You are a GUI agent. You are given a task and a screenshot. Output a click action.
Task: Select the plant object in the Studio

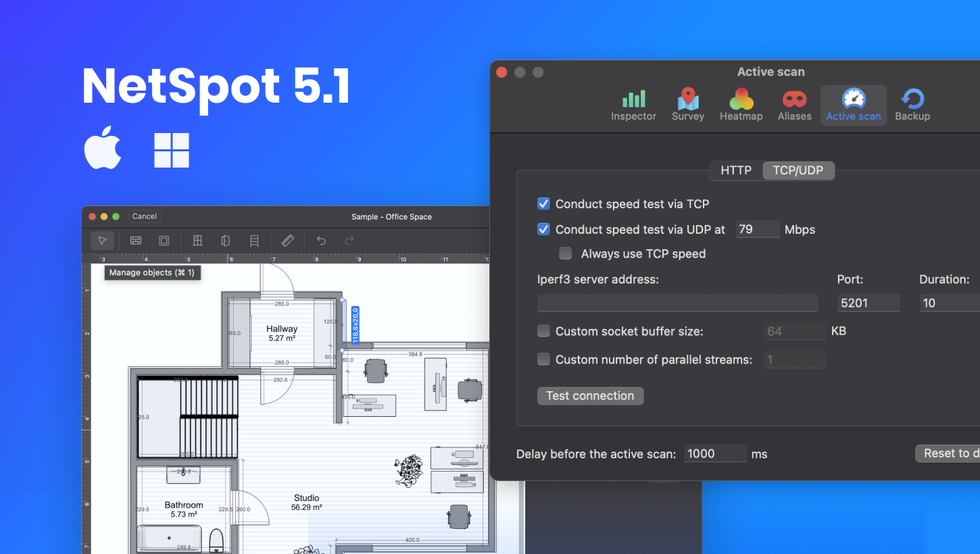[409, 470]
